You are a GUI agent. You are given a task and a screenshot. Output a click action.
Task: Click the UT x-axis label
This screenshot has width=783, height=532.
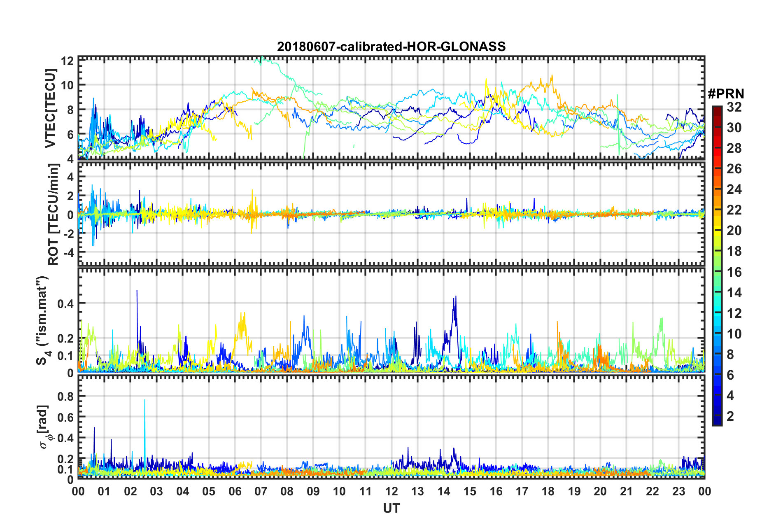[391, 509]
